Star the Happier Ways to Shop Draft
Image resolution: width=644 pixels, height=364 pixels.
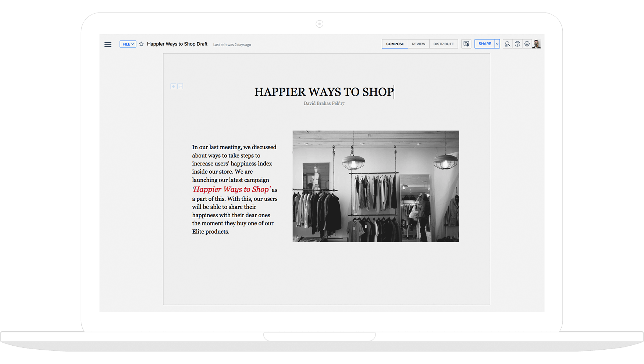141,44
